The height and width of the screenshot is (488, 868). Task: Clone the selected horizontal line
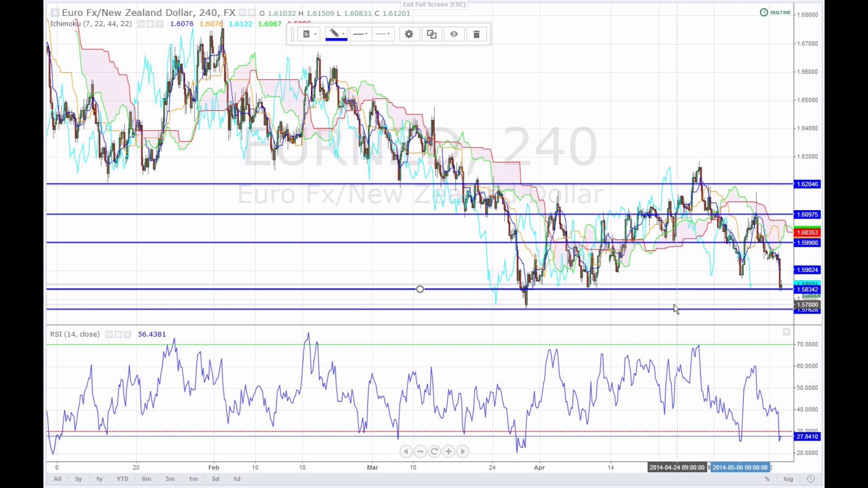(x=432, y=34)
